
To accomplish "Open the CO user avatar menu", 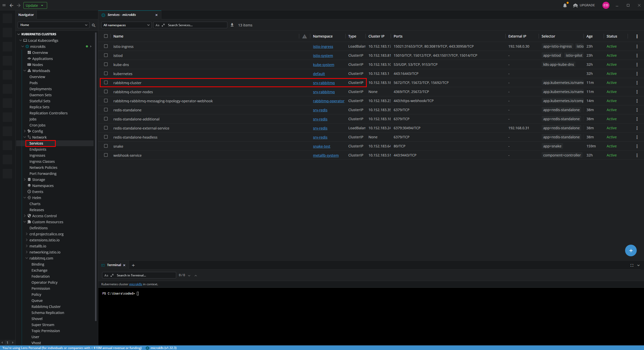I will (606, 5).
